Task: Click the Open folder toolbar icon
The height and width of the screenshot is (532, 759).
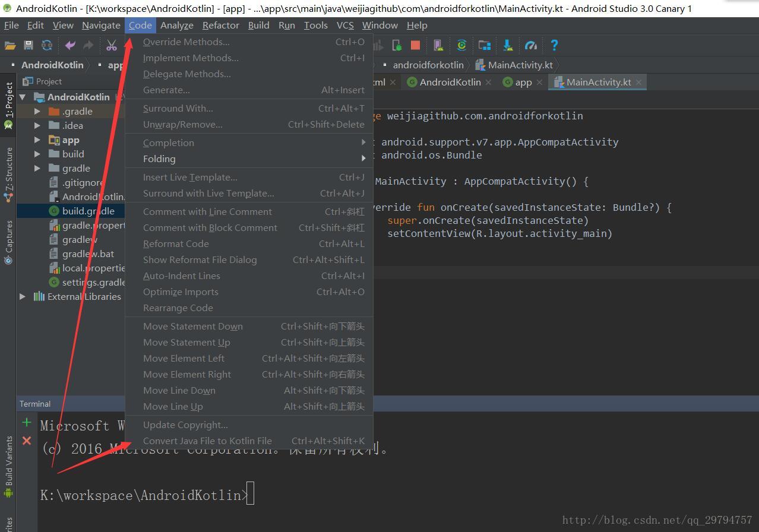Action: [10, 45]
